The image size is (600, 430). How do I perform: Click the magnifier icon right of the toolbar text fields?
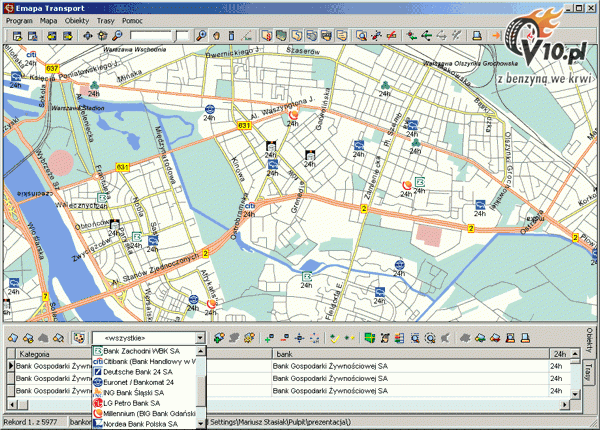tap(202, 36)
